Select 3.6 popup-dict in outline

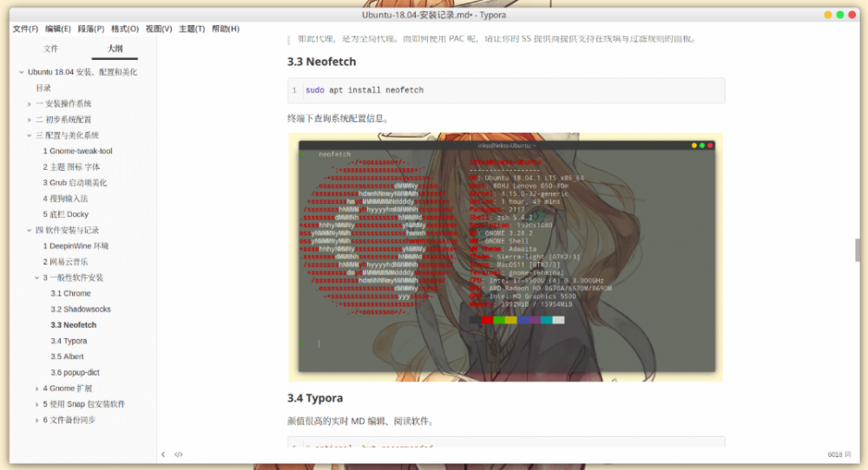click(x=76, y=373)
